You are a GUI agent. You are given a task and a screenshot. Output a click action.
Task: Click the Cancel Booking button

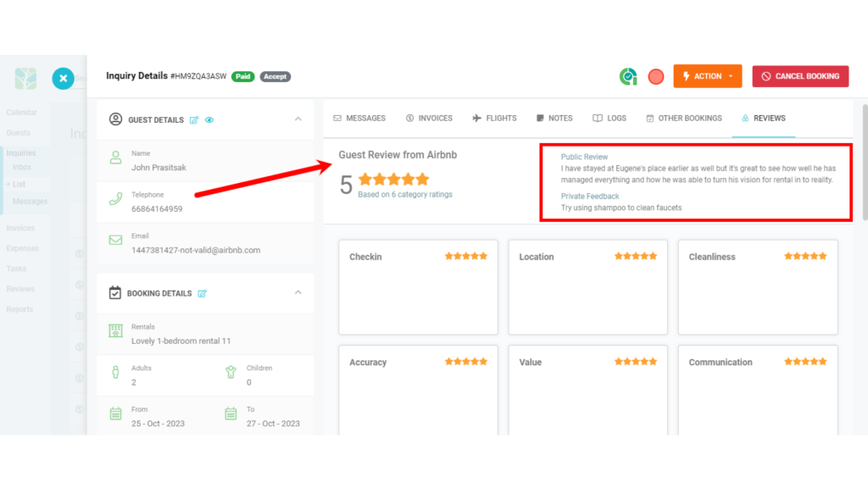click(x=800, y=76)
